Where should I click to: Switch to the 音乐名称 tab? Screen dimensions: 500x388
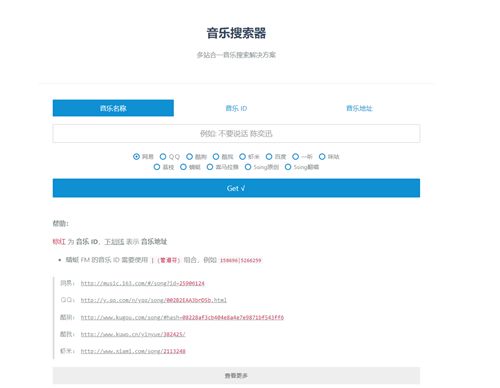coord(113,108)
